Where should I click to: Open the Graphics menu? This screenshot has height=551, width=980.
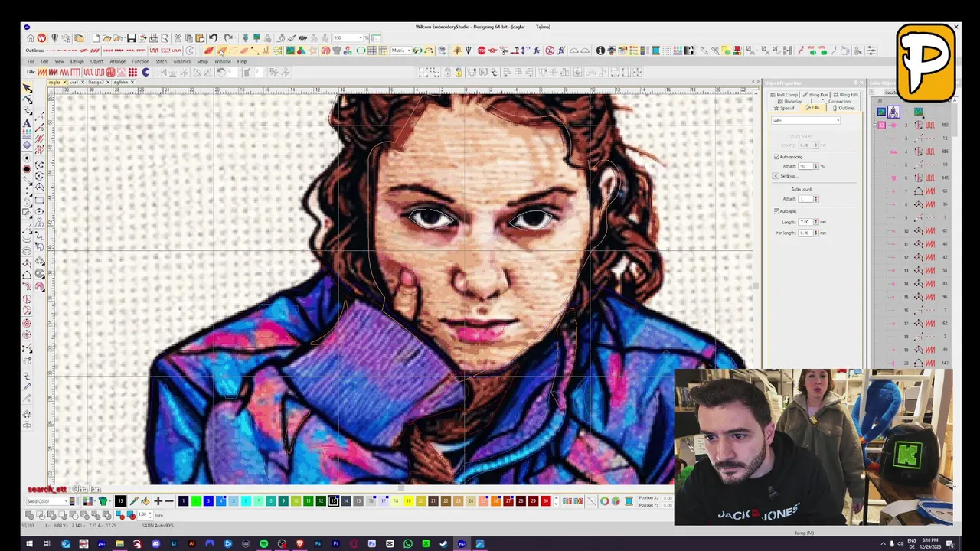coord(181,61)
